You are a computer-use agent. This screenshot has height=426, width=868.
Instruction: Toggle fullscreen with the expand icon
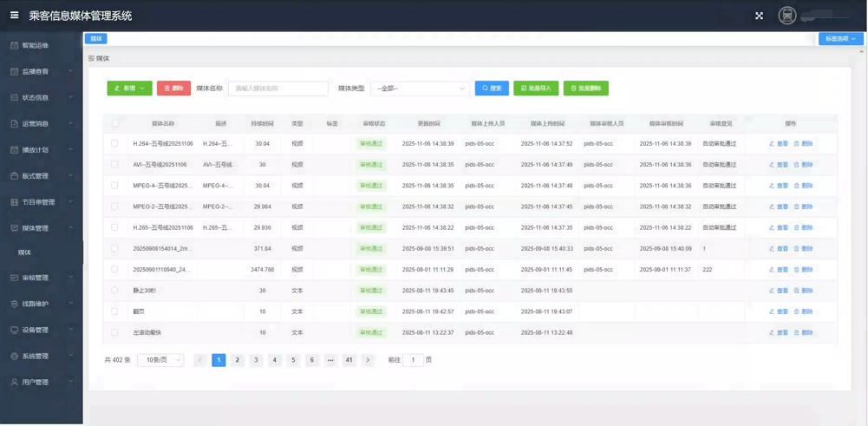click(759, 16)
